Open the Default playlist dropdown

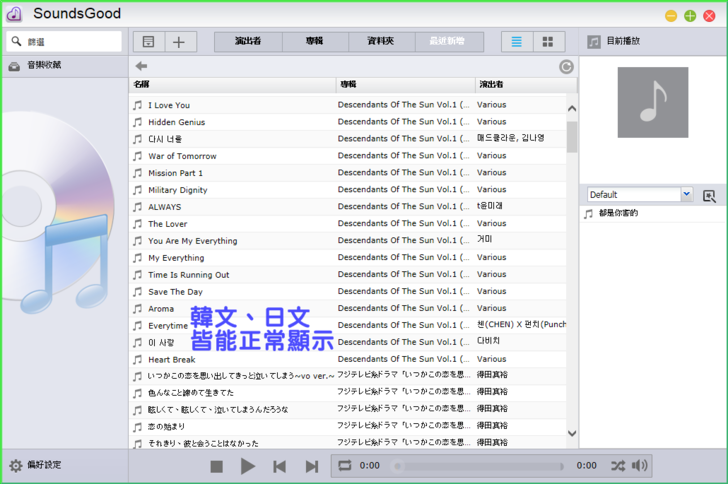(x=686, y=194)
